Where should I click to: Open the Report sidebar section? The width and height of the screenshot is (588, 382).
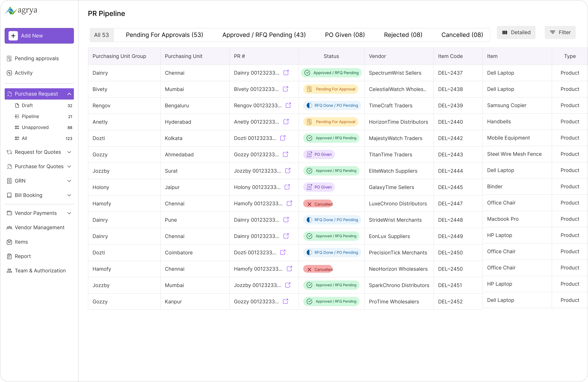23,256
